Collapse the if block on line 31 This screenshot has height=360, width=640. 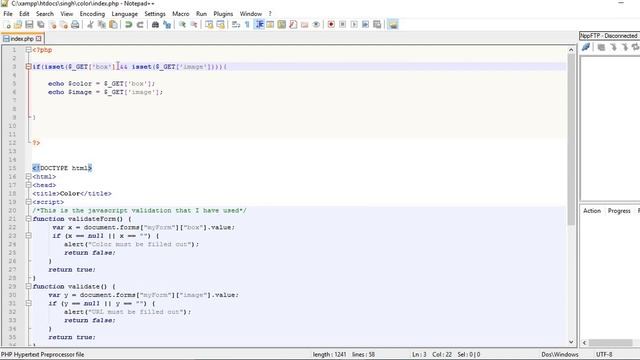[x=28, y=303]
